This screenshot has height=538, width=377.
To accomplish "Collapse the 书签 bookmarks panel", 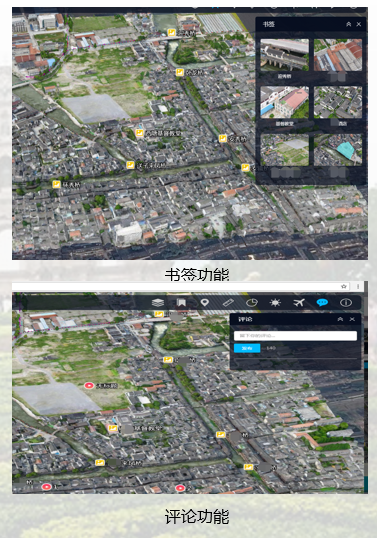I will tap(349, 24).
